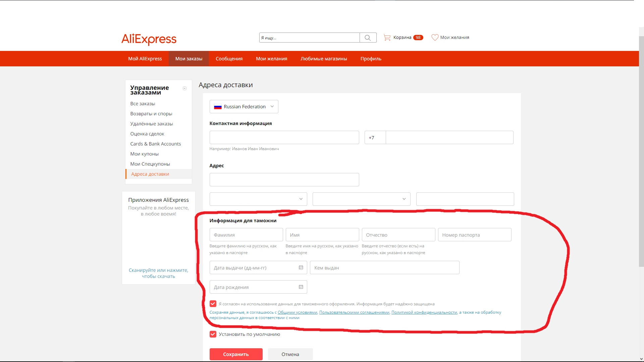
Task: Click Сканируйте или нажмите, чтобы скачать link
Action: (159, 273)
